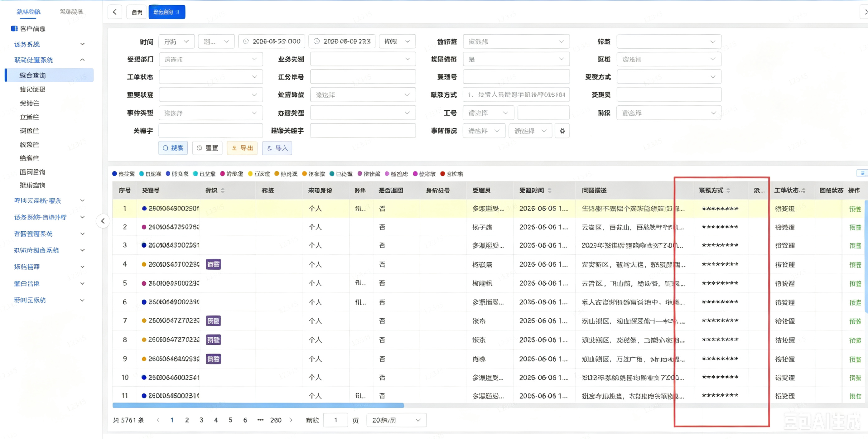Viewport: 868px width, 439px height.
Task: Open the sort order dropdown after the dates
Action: 397,41
